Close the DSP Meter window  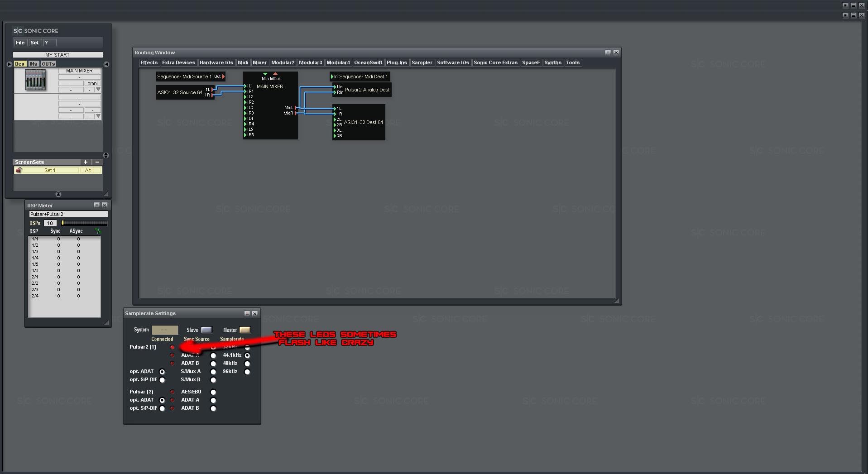[x=105, y=205]
